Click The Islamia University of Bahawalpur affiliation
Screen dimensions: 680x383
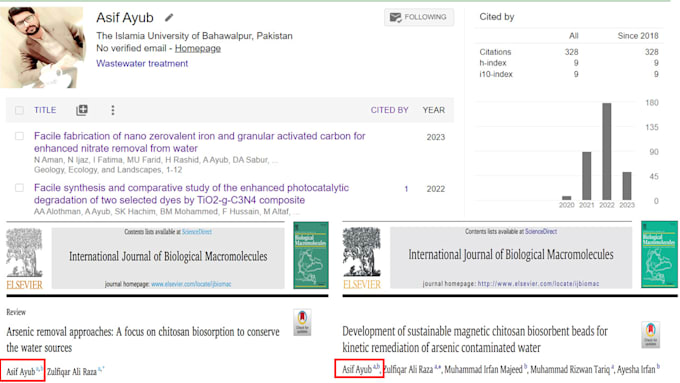pos(194,36)
